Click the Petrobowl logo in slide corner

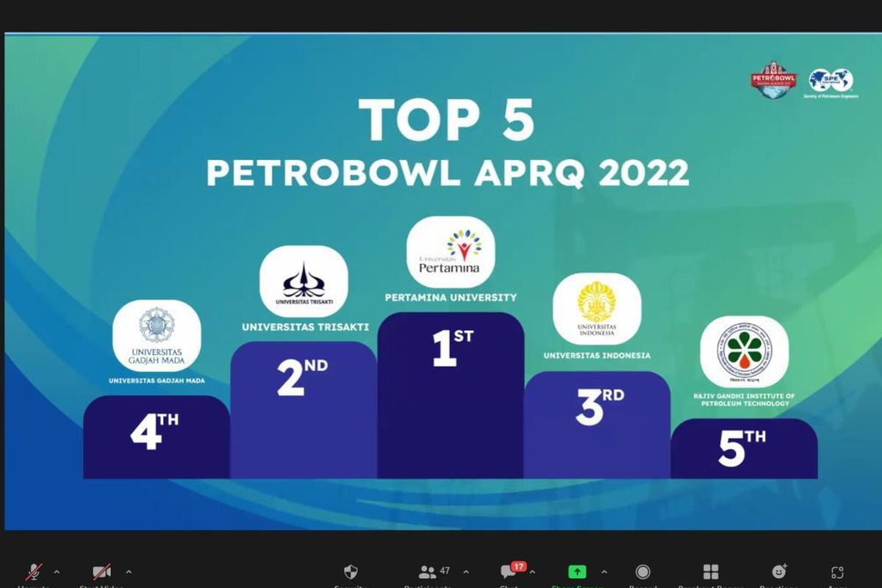773,81
